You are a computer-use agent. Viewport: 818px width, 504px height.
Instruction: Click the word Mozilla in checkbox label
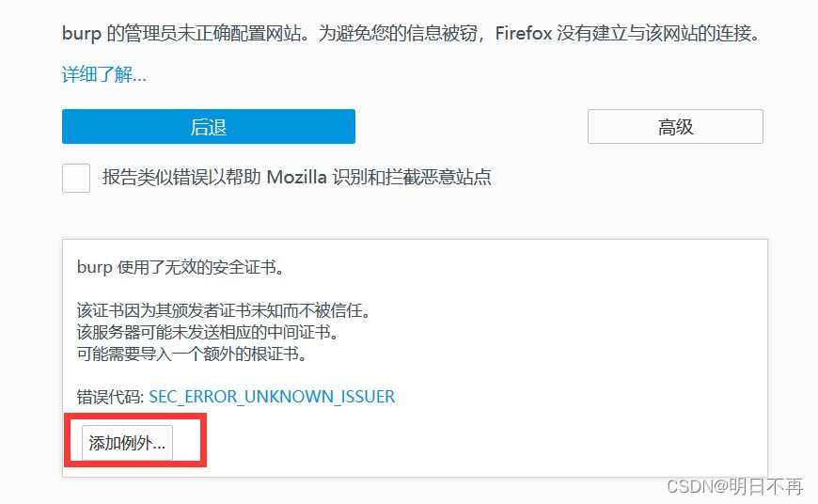pyautogui.click(x=296, y=178)
